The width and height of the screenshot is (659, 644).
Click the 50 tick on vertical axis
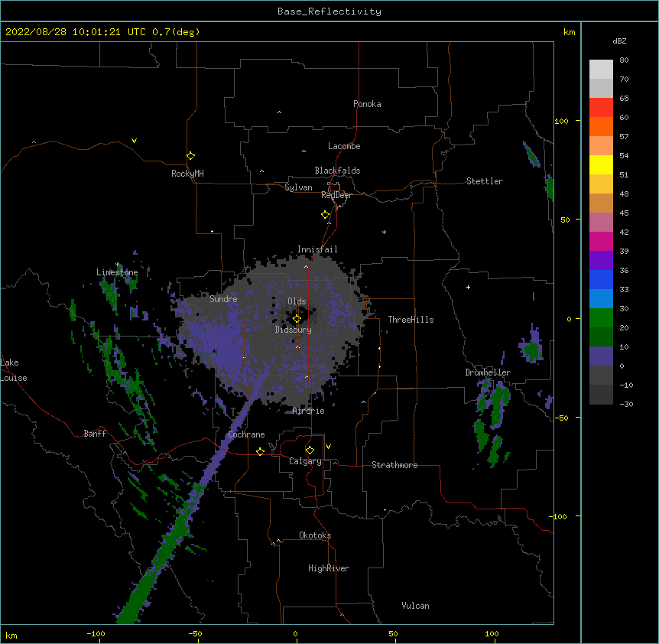coord(565,220)
